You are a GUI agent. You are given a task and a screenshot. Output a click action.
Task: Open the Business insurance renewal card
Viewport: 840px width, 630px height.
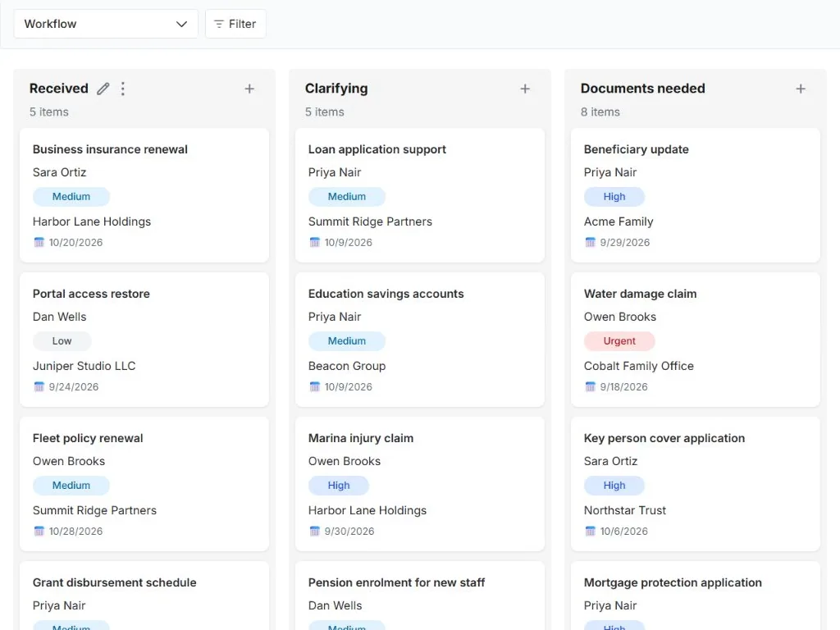tap(144, 195)
